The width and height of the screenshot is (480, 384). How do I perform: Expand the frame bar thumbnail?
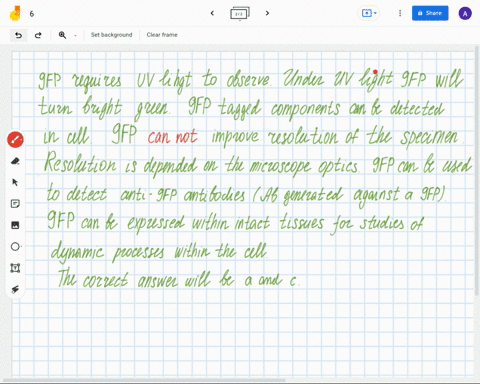[x=240, y=14]
